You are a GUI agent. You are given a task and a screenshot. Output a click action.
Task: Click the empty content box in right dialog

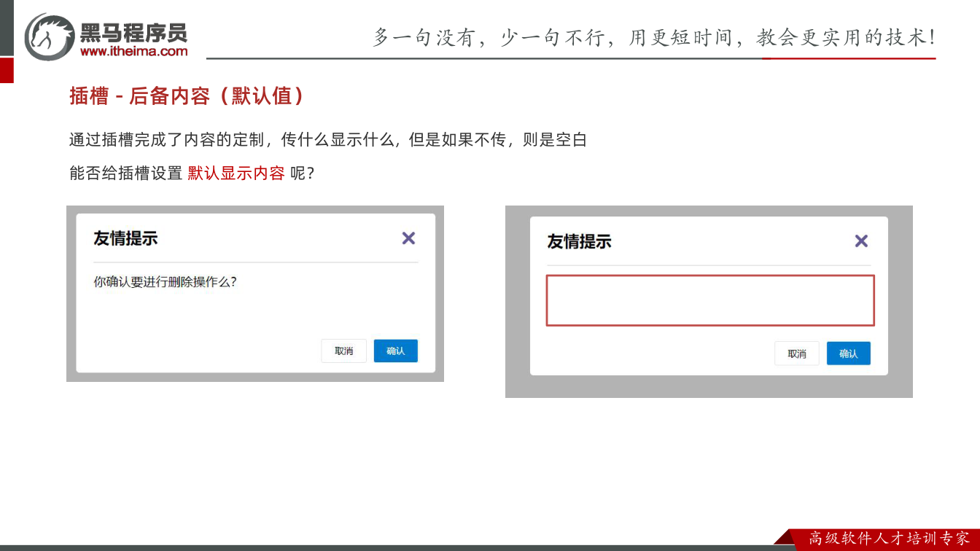click(710, 300)
